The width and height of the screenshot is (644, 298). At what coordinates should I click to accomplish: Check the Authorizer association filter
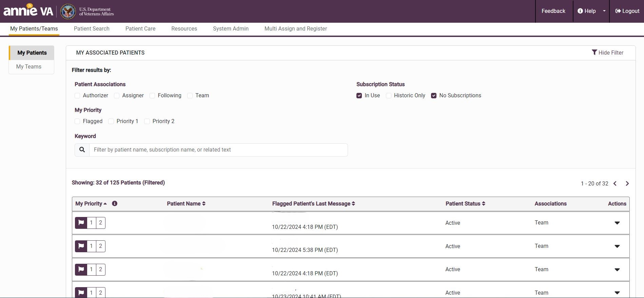(x=77, y=96)
